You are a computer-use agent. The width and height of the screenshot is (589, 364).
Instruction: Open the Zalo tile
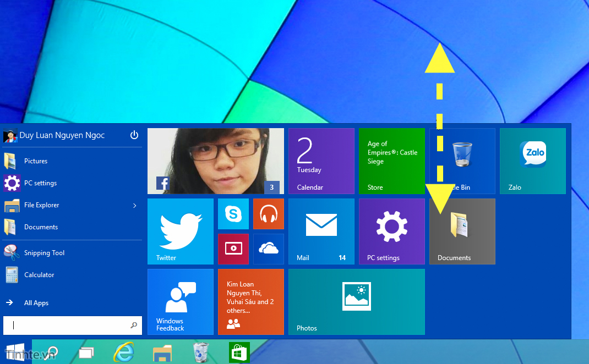[532, 161]
